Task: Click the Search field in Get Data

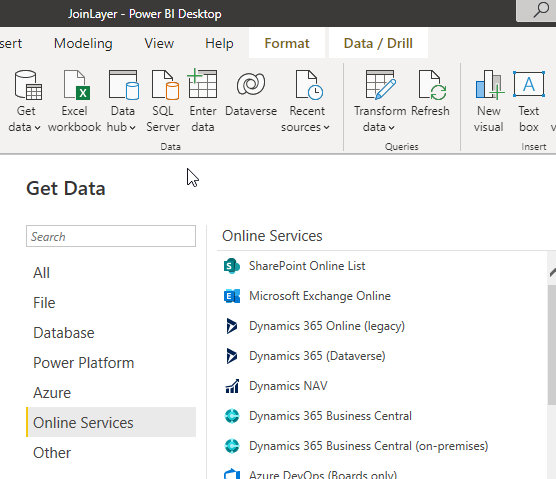Action: (111, 236)
